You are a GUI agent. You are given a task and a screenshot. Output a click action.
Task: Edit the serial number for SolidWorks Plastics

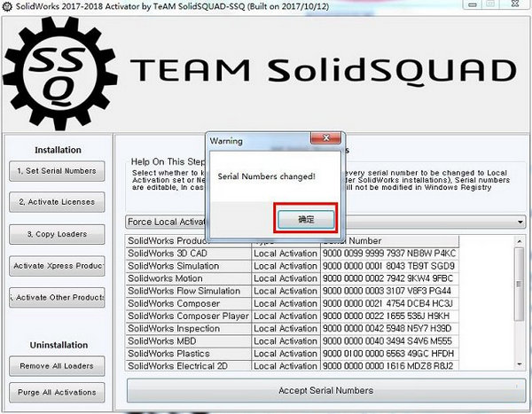coord(389,354)
